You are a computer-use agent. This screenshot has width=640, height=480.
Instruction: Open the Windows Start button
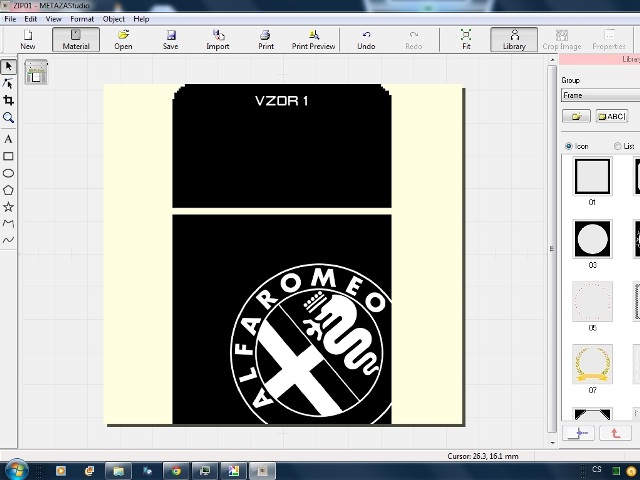(x=16, y=470)
